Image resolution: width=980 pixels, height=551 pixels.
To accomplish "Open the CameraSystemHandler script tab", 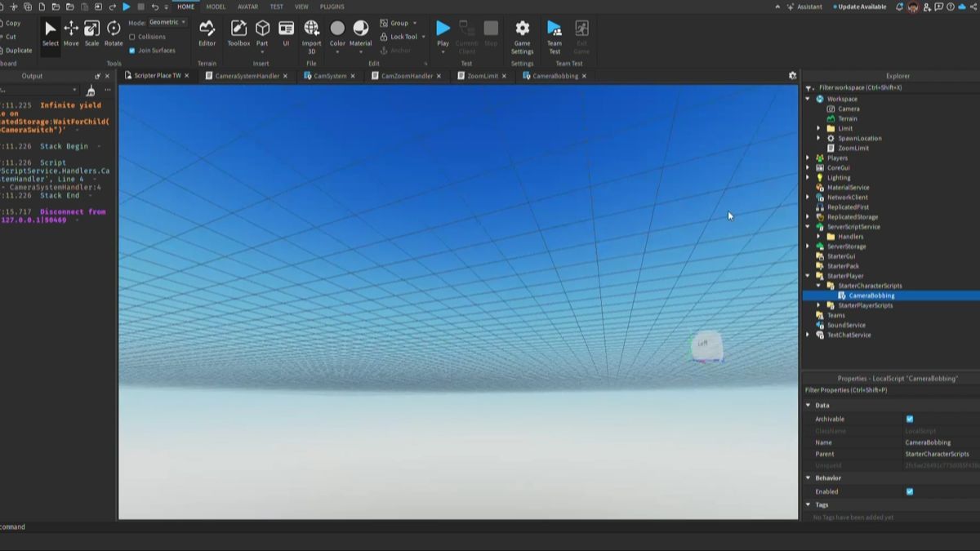I will pyautogui.click(x=247, y=76).
